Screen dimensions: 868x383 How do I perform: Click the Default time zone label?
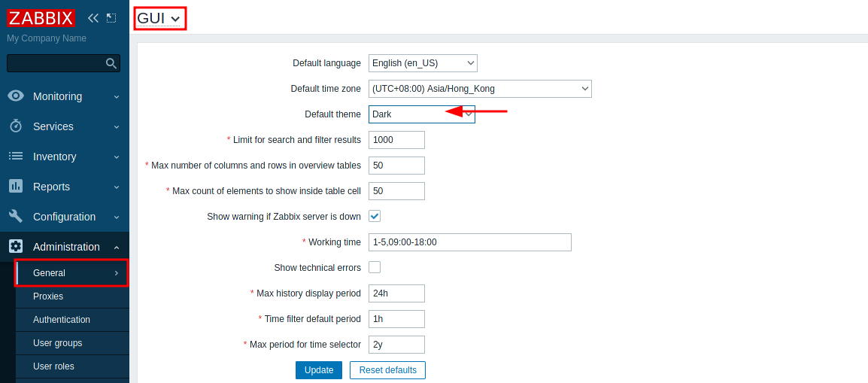pyautogui.click(x=326, y=89)
